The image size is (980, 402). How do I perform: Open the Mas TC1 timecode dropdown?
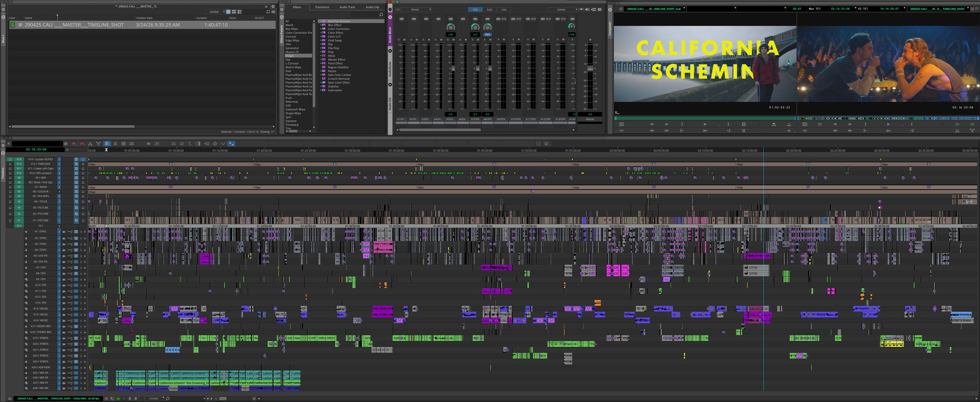coord(832,9)
